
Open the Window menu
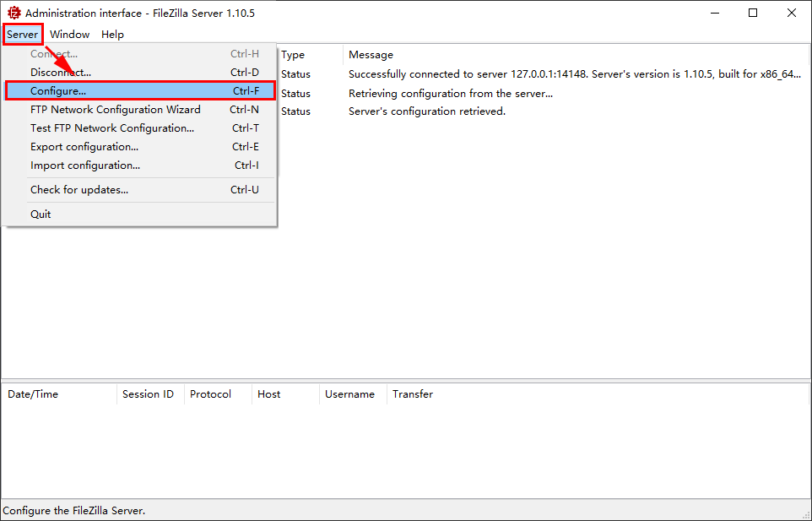click(x=69, y=35)
